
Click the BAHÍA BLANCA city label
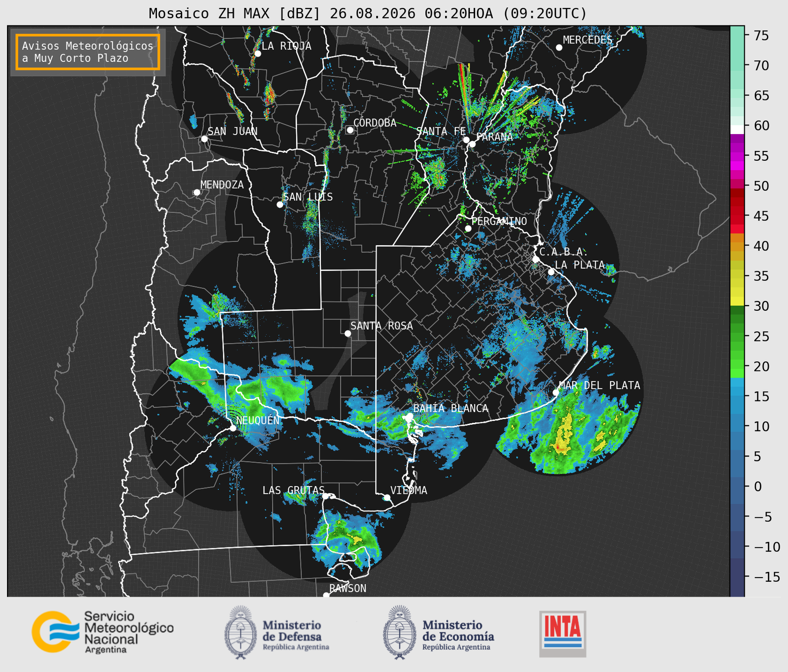pos(451,408)
